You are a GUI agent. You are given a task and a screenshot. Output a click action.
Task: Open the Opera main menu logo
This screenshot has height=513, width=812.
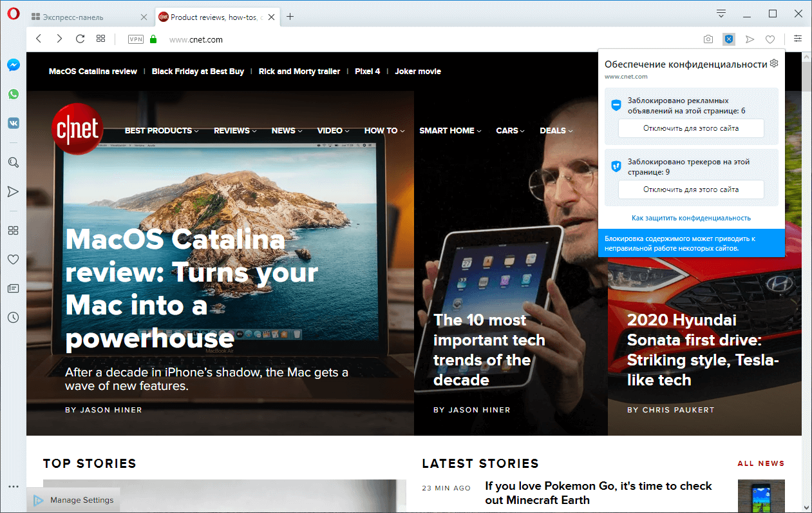(13, 14)
